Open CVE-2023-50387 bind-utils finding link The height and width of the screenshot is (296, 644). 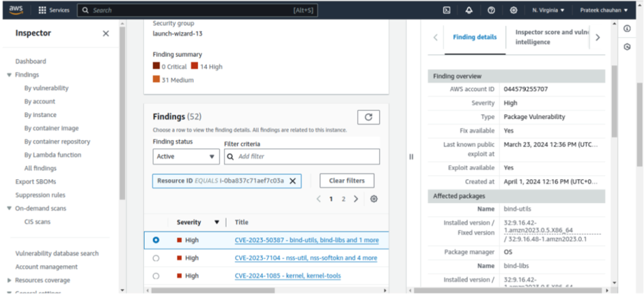tap(307, 240)
